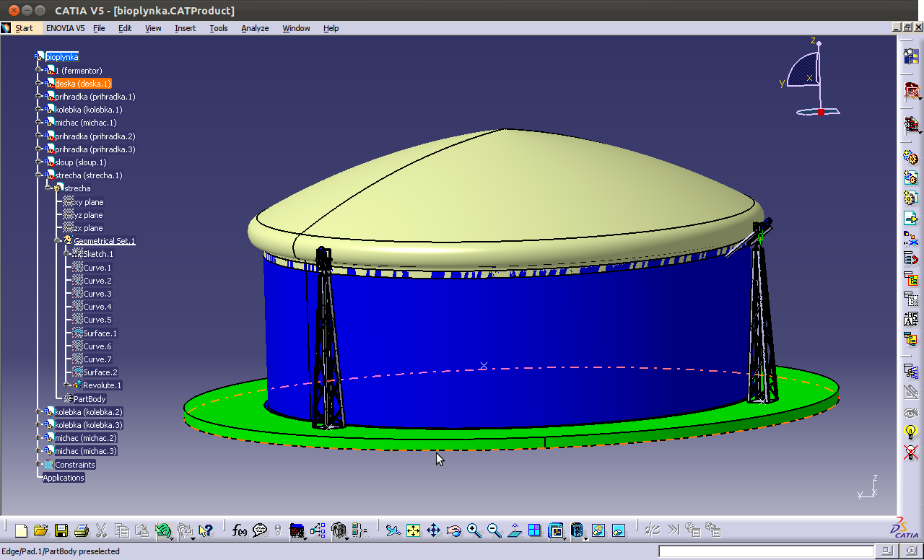
Task: Click the Print icon
Action: pos(82,531)
